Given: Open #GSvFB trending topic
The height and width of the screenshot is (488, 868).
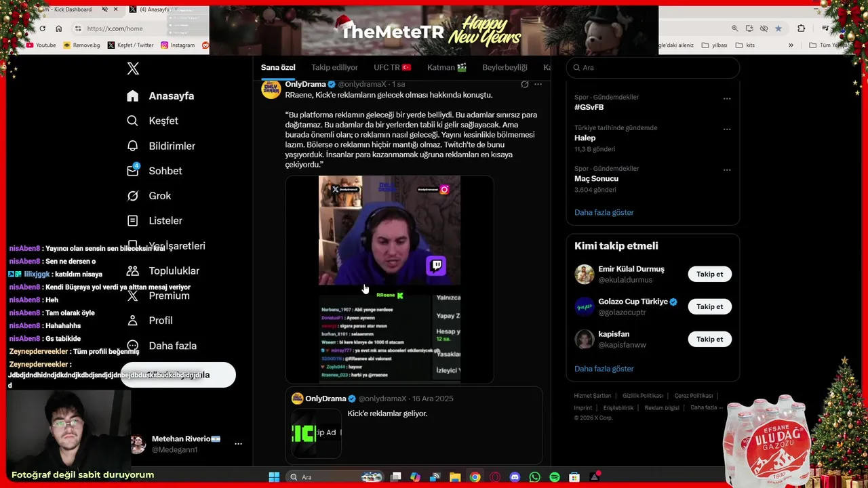Looking at the screenshot, I should 589,108.
